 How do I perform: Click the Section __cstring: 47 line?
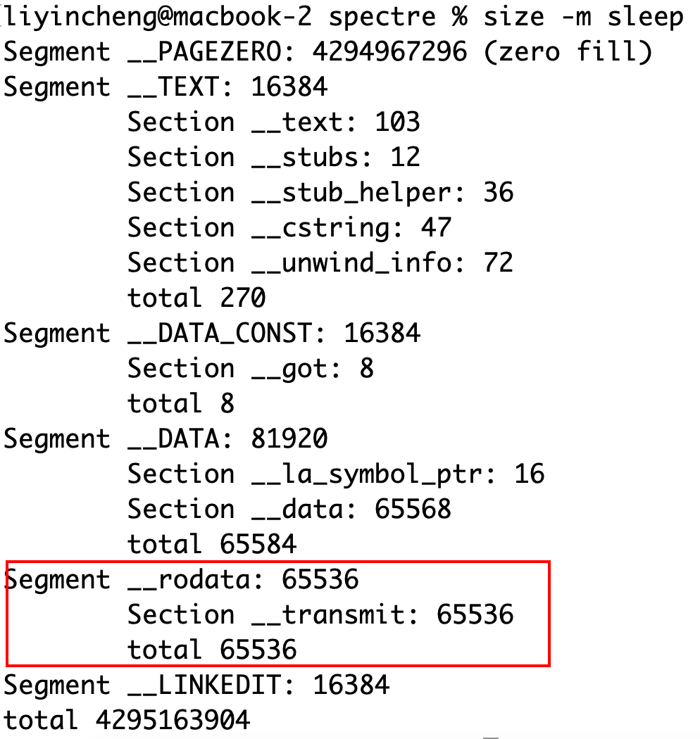(289, 228)
